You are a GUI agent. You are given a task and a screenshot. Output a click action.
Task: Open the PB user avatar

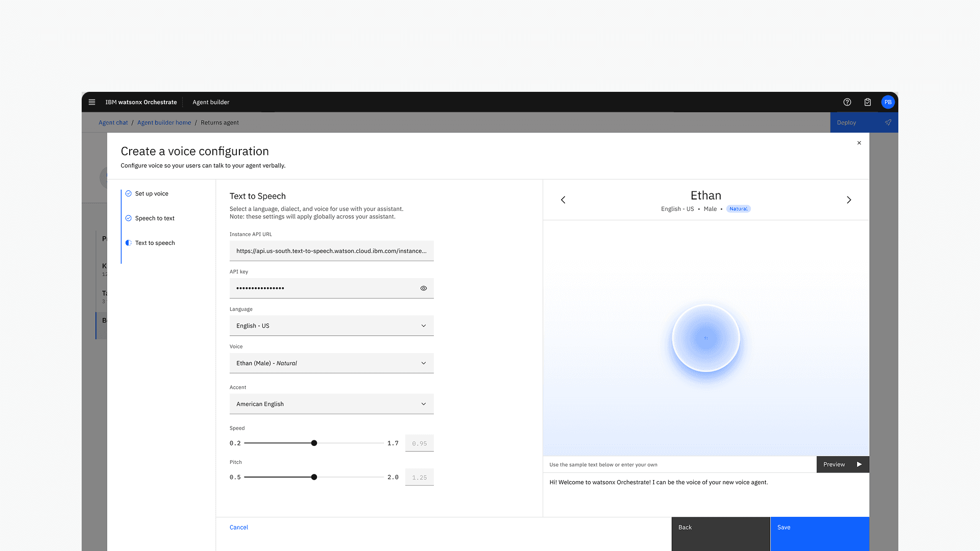tap(888, 102)
